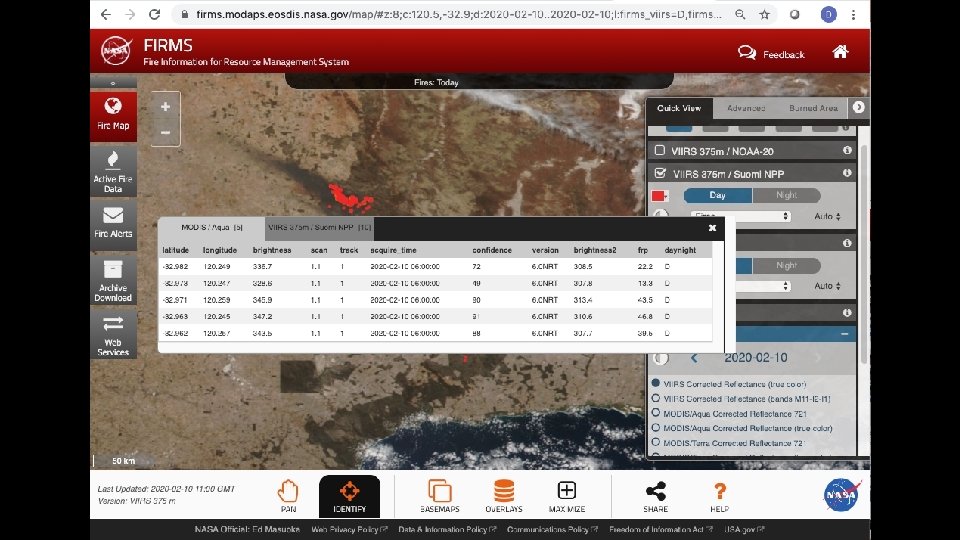Go to previous date arrow
The width and height of the screenshot is (960, 540).
click(694, 358)
